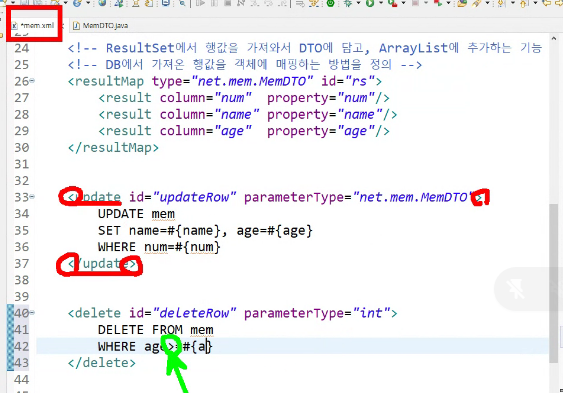Click the green Spring Boot power icon
This screenshot has height=393, width=563.
[331, 3]
